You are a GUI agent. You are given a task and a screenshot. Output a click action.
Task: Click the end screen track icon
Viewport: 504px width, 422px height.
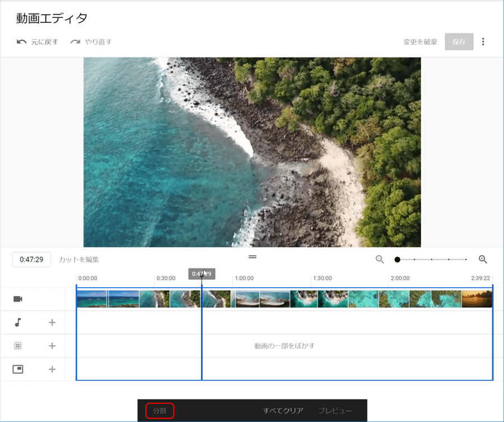18,369
